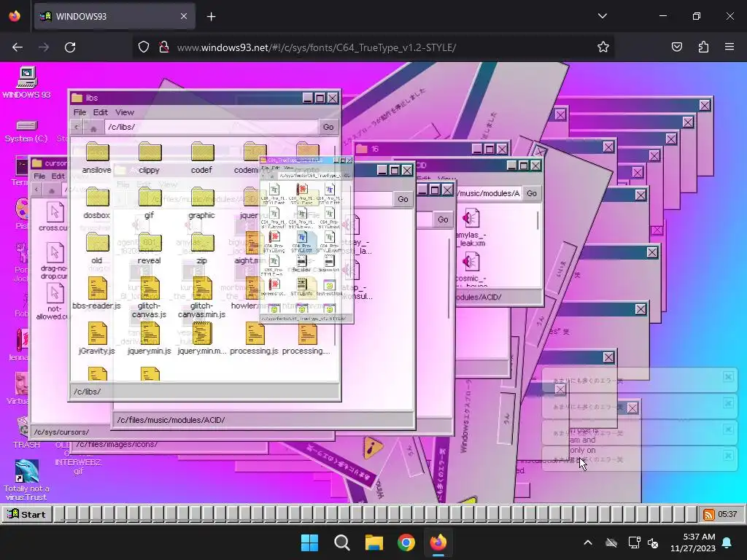Viewport: 747px width, 560px height.
Task: Open processing.js file
Action: click(x=254, y=339)
